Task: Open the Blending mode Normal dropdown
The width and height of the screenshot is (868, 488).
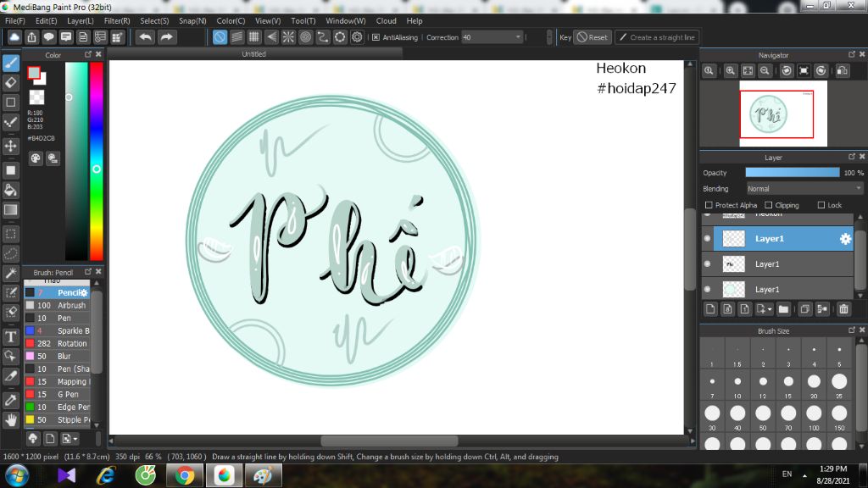Action: 804,189
